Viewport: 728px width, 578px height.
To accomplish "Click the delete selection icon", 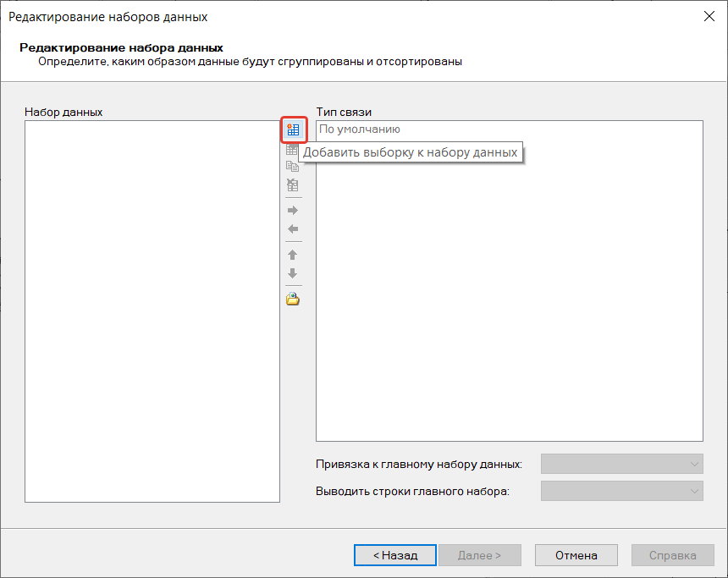I will coord(293,184).
